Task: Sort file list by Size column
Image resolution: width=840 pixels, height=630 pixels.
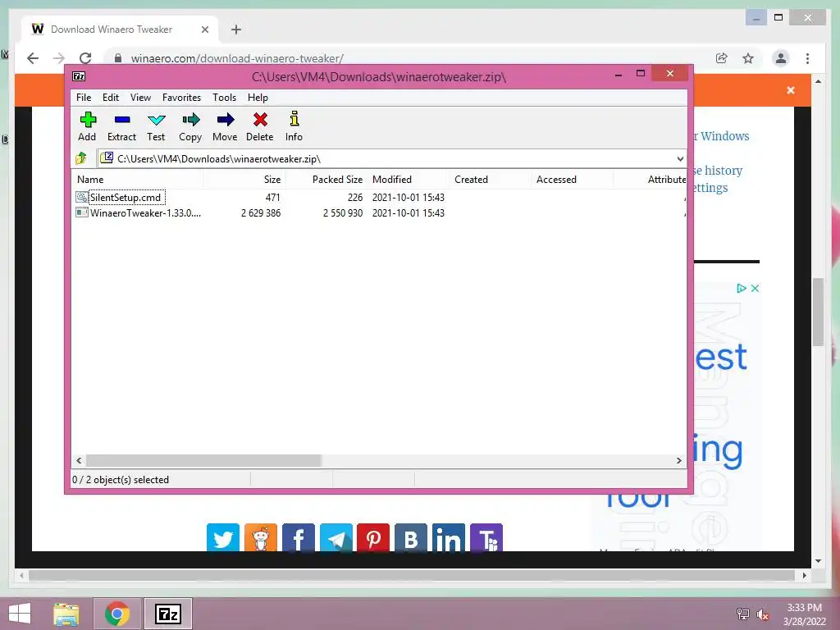Action: (x=244, y=180)
